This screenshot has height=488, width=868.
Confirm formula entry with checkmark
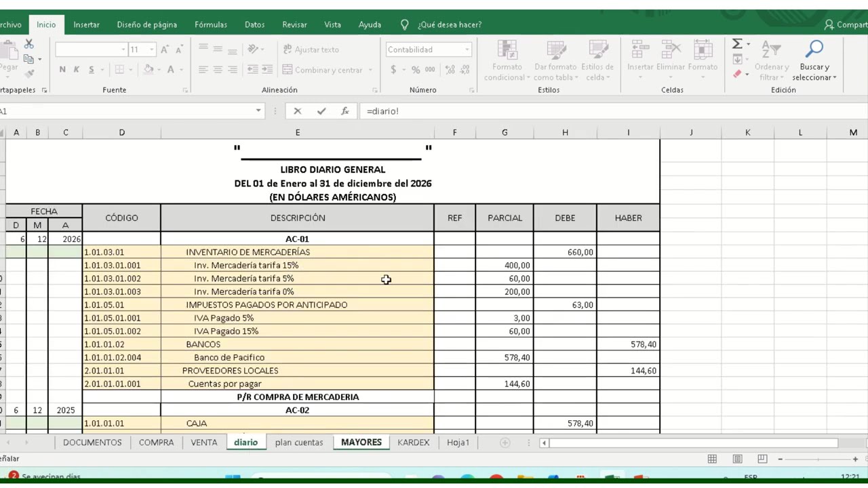tap(321, 111)
